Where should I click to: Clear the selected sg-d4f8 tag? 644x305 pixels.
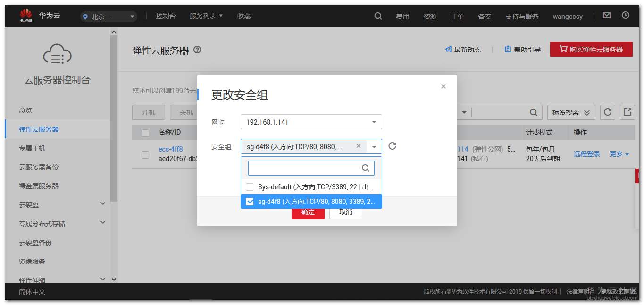359,146
